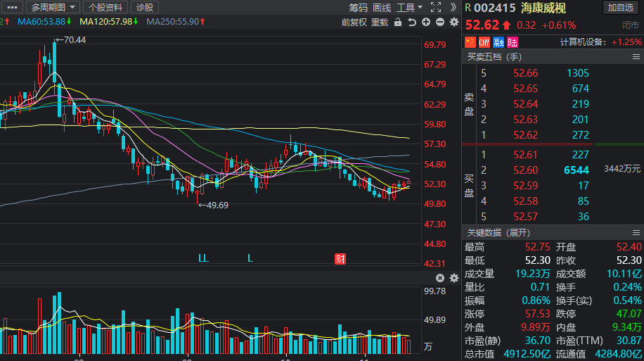Click the 最高 value 52.75
This screenshot has height=361, width=644.
point(537,247)
